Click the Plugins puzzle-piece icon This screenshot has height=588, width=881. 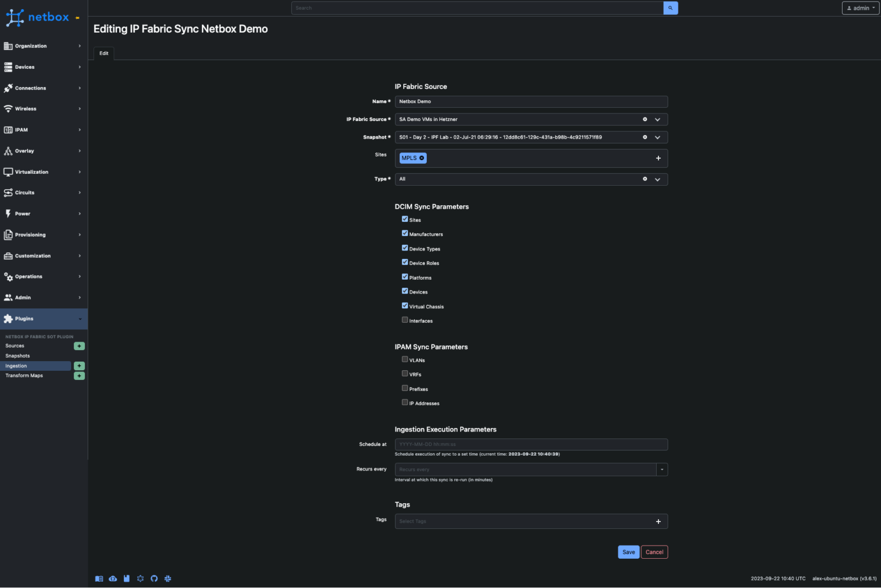pos(9,319)
